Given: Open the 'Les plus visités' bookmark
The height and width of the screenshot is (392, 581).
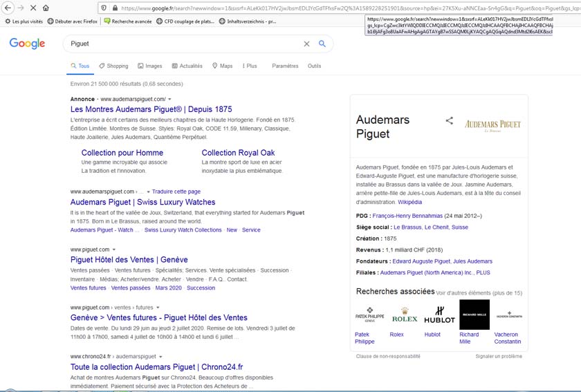Looking at the screenshot, I should coord(24,21).
